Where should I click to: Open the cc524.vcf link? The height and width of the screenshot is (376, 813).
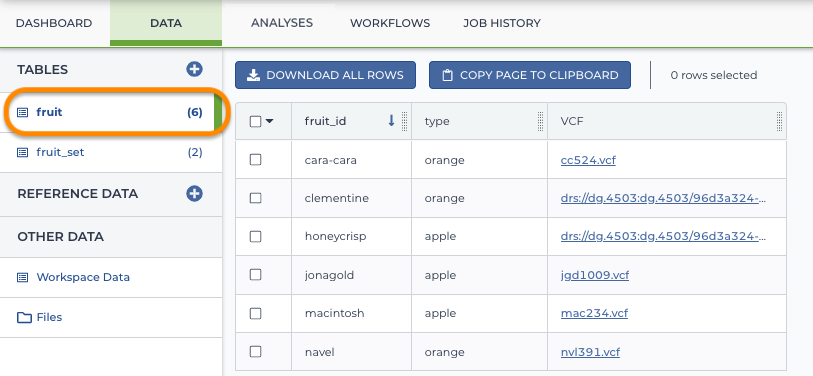click(x=588, y=160)
